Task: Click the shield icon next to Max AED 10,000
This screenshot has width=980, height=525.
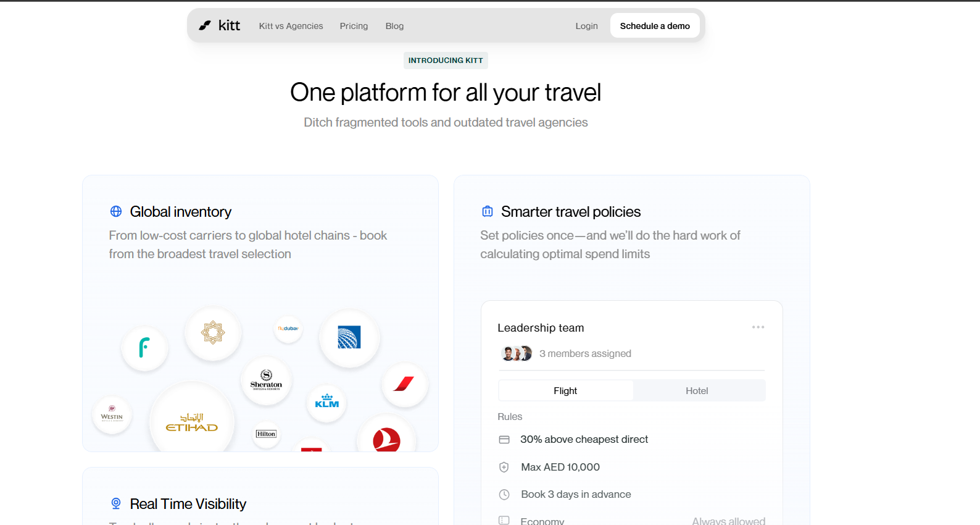Action: click(x=504, y=467)
